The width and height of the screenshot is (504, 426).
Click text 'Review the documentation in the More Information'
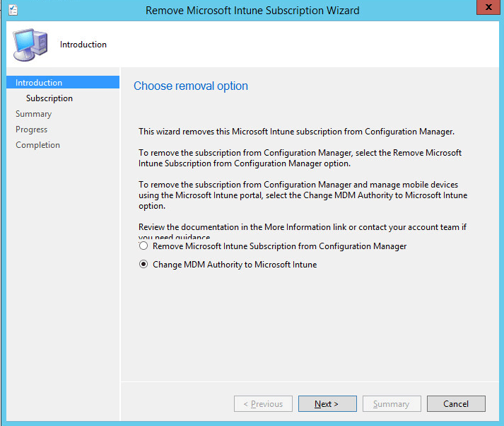tap(242, 227)
